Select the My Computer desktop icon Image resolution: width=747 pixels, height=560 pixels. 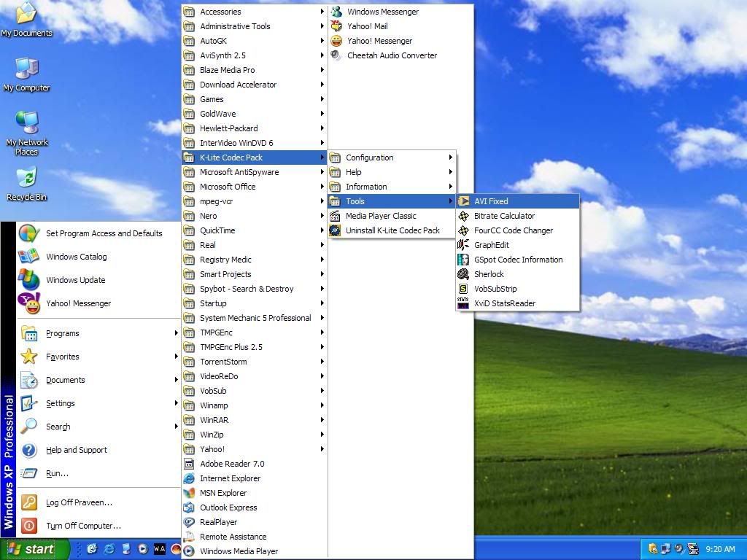26,75
